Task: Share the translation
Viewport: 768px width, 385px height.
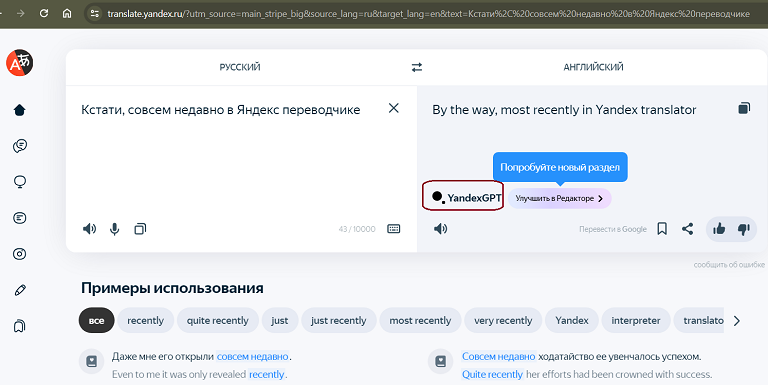Action: pos(688,229)
